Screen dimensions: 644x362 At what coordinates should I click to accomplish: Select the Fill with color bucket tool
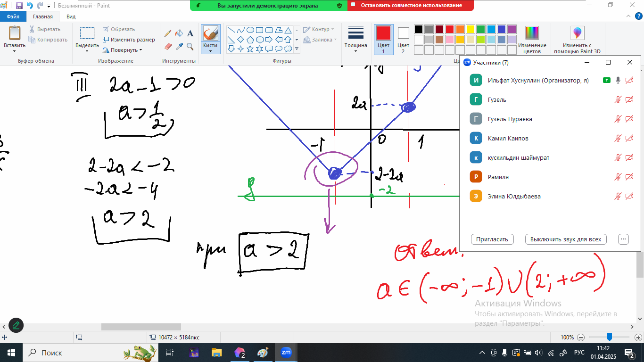[179, 33]
